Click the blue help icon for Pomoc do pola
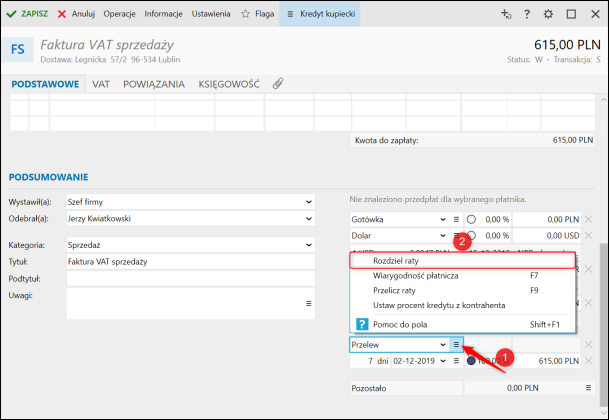Screen dimensions: 609x420 [x=362, y=324]
